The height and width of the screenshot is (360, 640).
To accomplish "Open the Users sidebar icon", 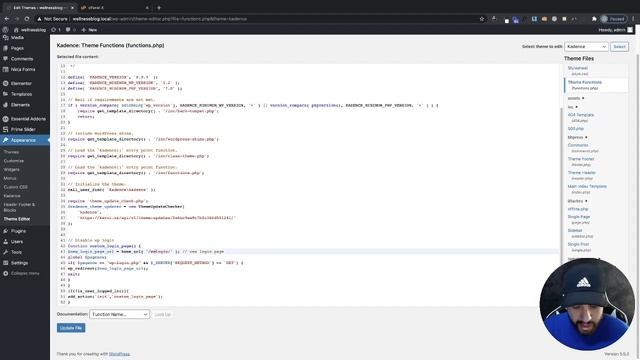I will point(6,242).
